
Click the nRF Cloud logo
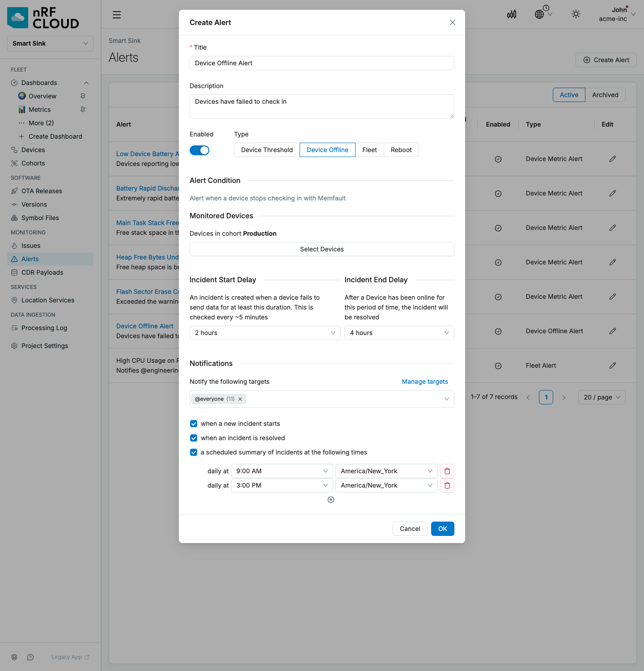(x=43, y=18)
